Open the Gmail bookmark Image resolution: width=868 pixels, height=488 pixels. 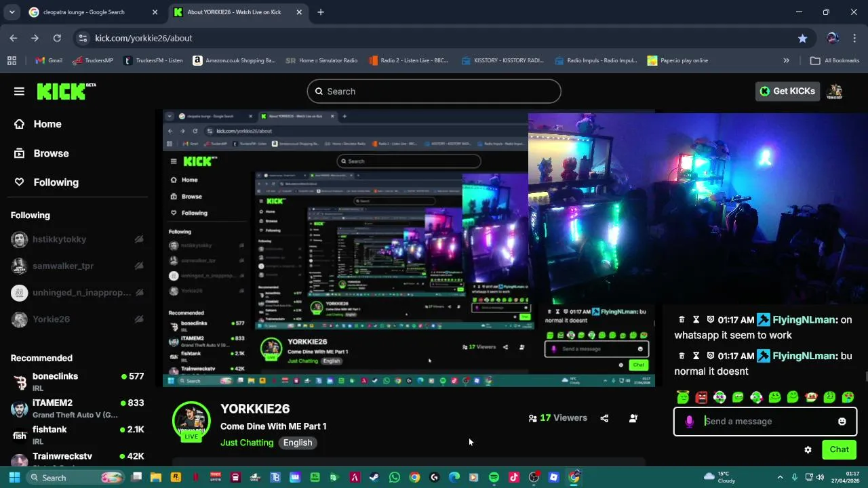click(x=49, y=60)
